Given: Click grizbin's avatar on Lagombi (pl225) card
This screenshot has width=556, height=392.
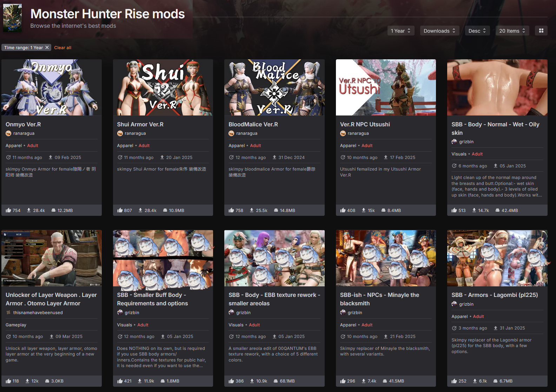Looking at the screenshot, I should (454, 304).
